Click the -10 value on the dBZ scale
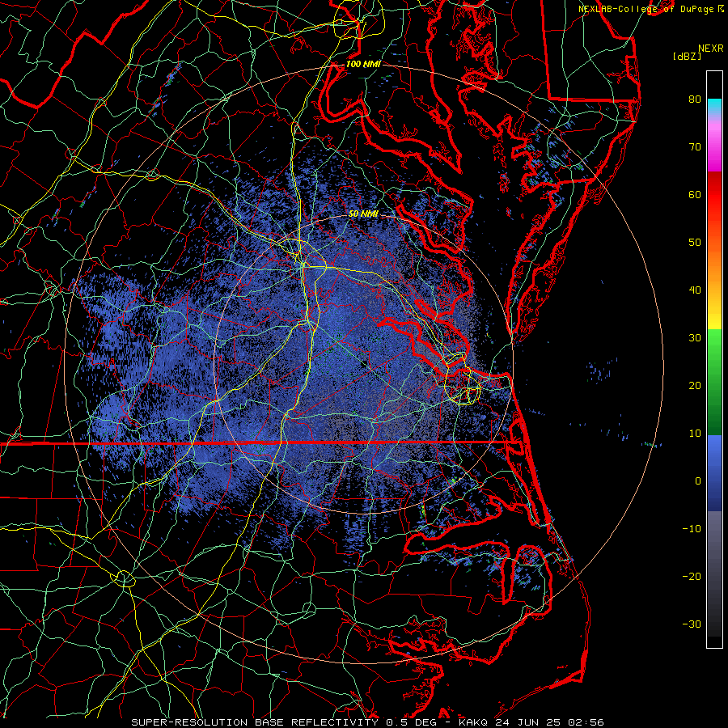 tap(692, 529)
